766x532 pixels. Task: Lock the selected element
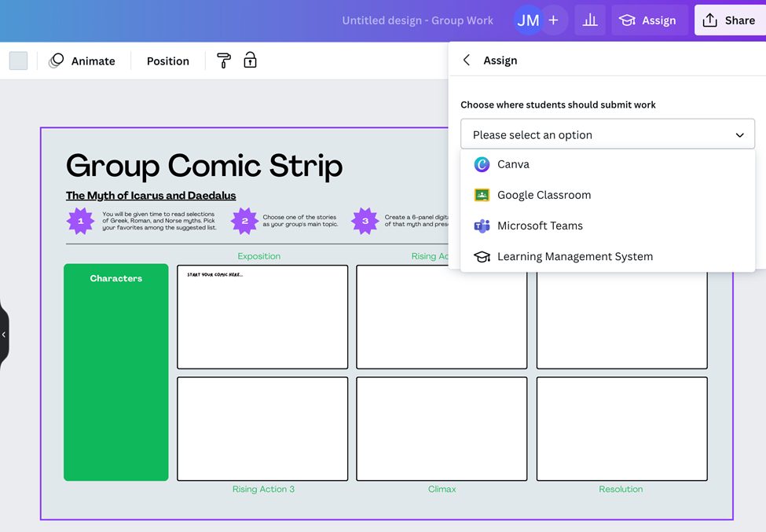250,61
